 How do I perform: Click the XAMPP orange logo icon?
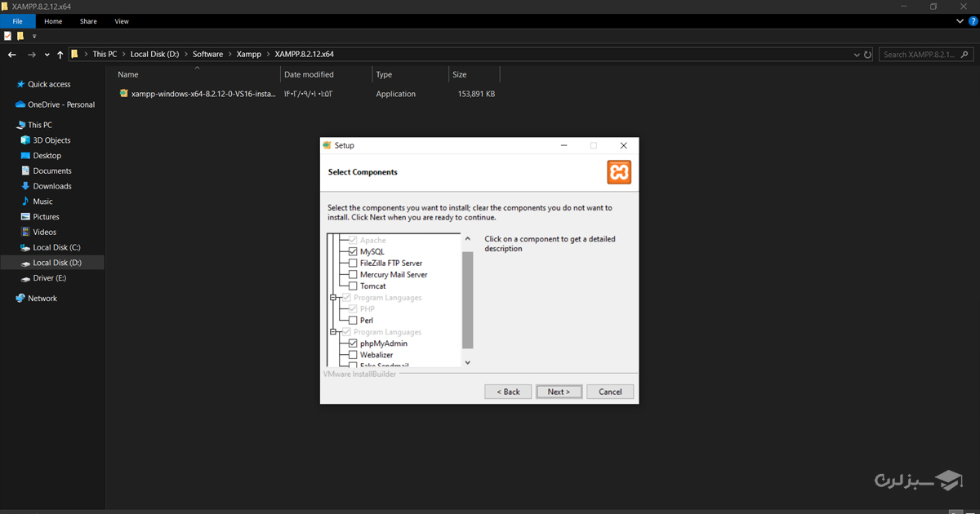(x=618, y=172)
